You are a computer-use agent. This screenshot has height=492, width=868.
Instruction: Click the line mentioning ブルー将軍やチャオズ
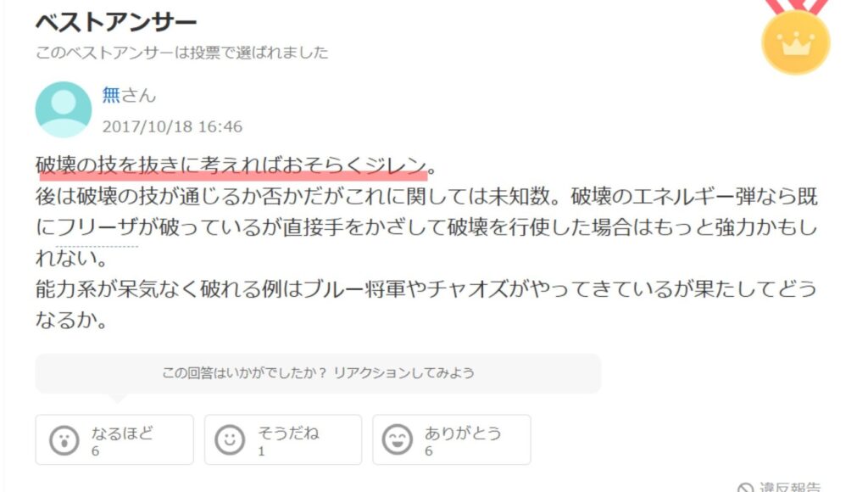[x=426, y=289]
